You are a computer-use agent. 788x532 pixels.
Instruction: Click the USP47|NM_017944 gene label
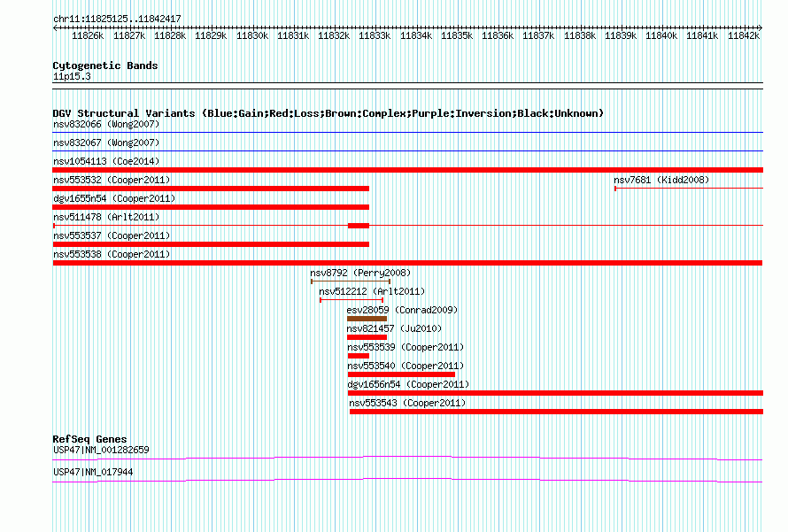[93, 472]
